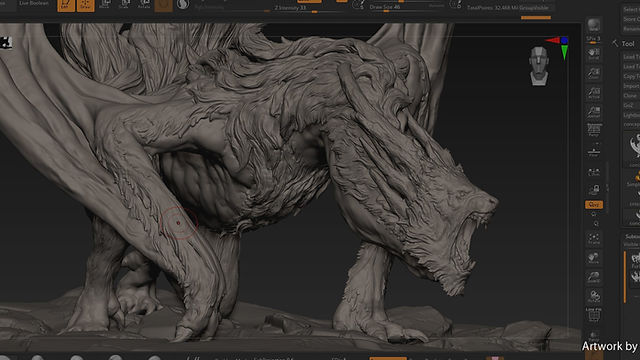
Task: Click the Move view icon in right shelf
Action: pyautogui.click(x=593, y=258)
